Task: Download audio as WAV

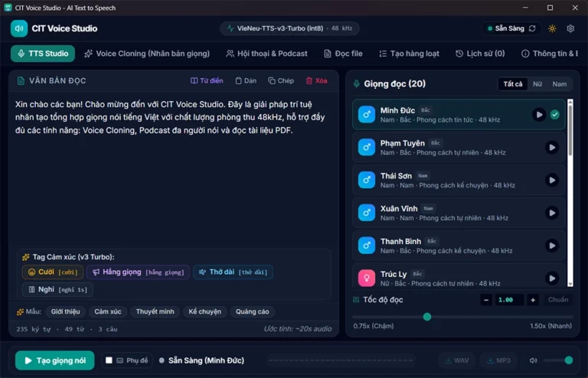Action: 456,360
